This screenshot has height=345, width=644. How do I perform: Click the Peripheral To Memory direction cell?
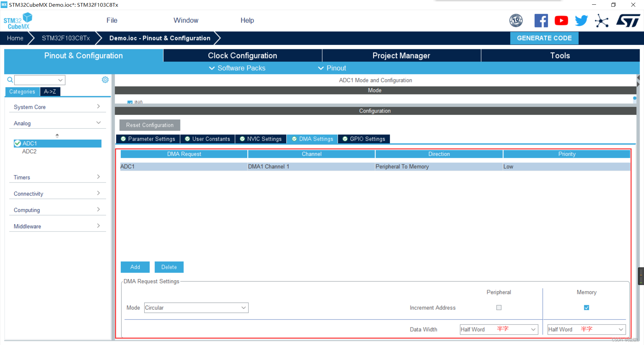[x=439, y=166]
